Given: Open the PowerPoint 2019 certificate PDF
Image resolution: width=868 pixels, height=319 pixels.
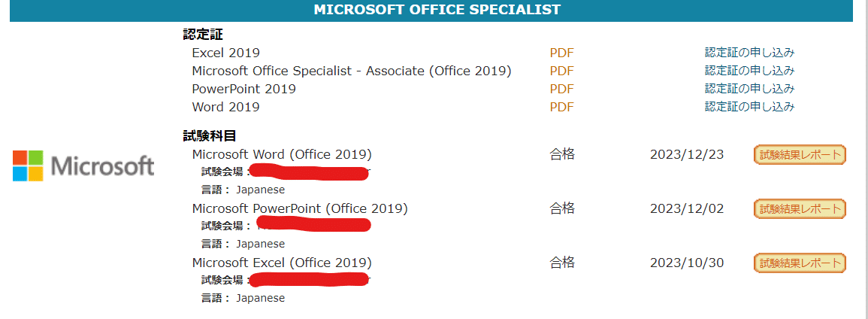Looking at the screenshot, I should point(561,89).
